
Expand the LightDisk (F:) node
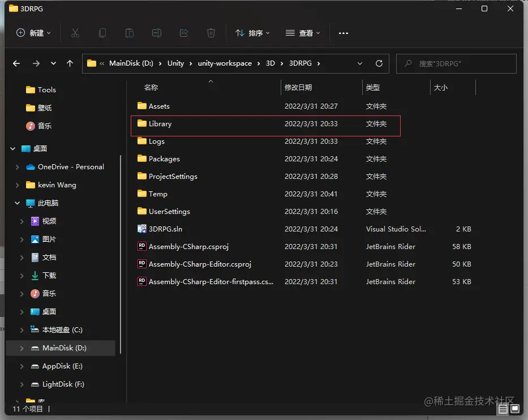[x=22, y=384]
